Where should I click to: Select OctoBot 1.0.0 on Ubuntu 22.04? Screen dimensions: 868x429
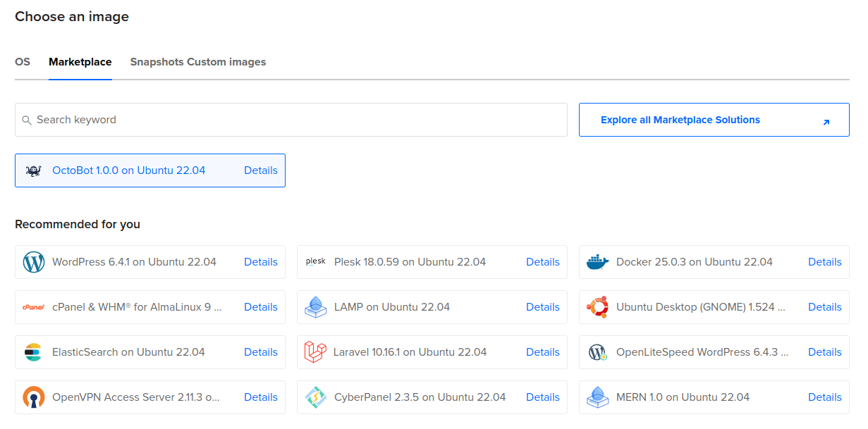(150, 170)
